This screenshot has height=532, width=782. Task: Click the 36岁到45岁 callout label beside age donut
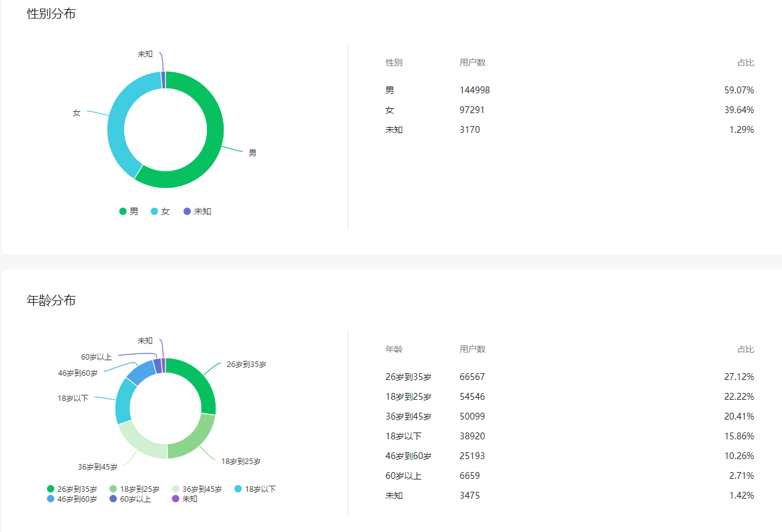pyautogui.click(x=98, y=467)
